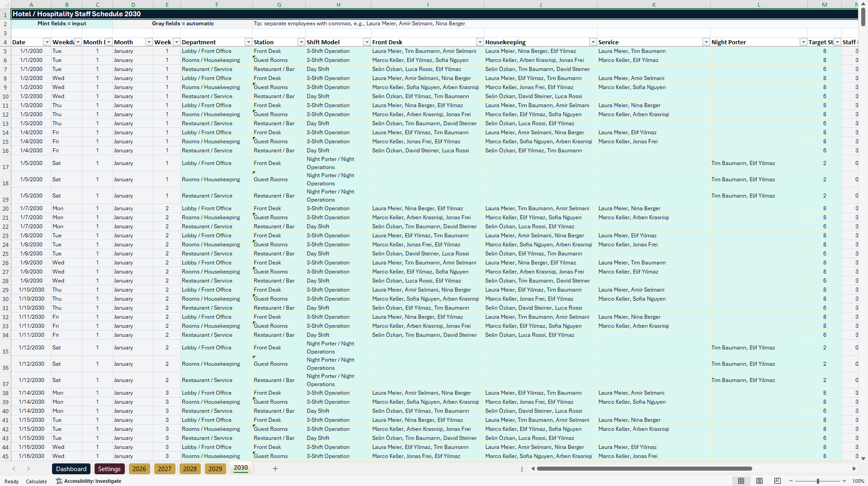868x486 pixels.
Task: Click the Calculate status button
Action: pos(36,481)
